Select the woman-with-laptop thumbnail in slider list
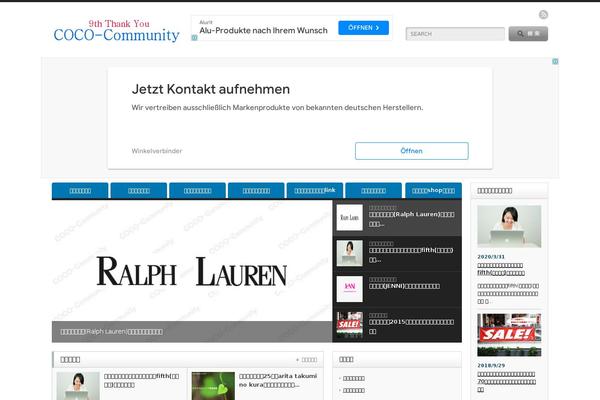The height and width of the screenshot is (400, 600). (349, 253)
